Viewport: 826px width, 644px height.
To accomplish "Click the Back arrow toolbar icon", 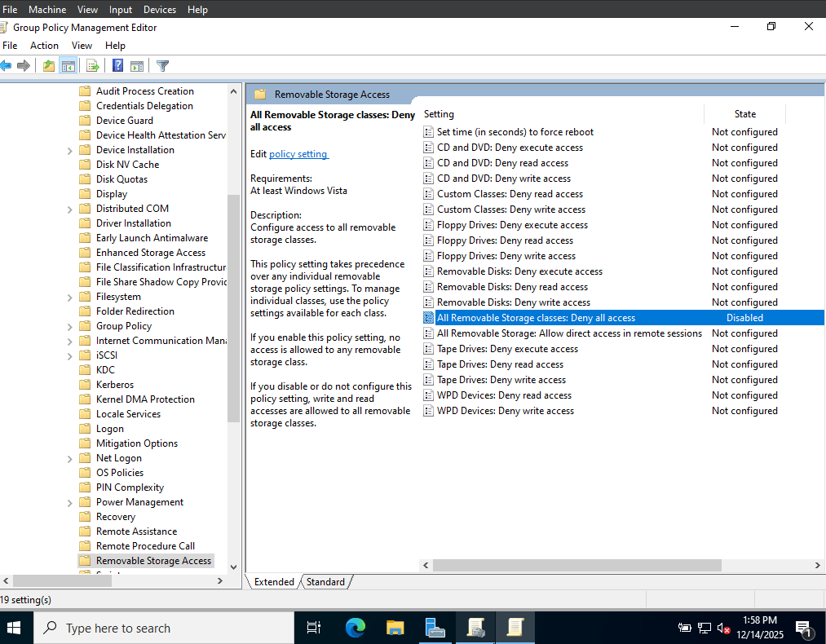I will [6, 66].
